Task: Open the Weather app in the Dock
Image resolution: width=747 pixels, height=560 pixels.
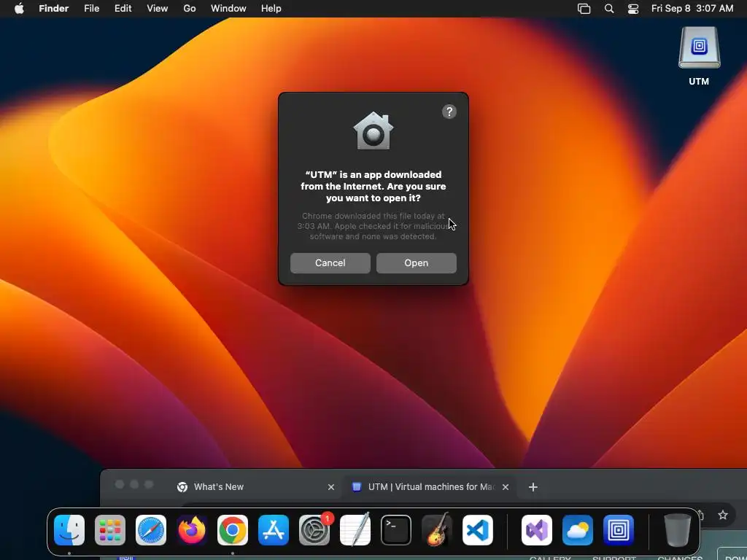Action: coord(578,530)
